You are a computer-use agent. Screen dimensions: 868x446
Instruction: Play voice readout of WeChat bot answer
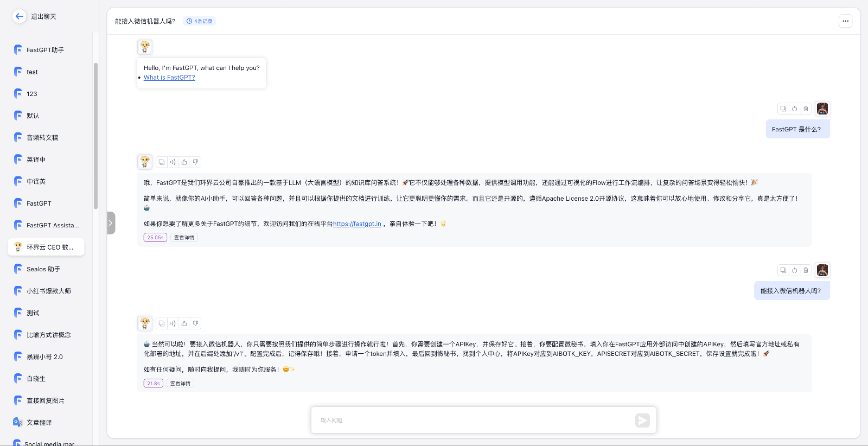[x=173, y=323]
